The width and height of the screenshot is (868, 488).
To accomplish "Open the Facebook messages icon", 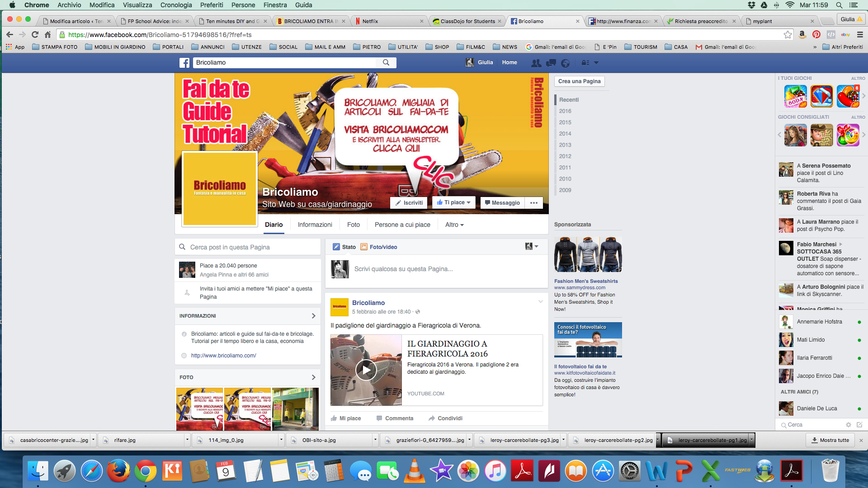I will click(x=551, y=63).
